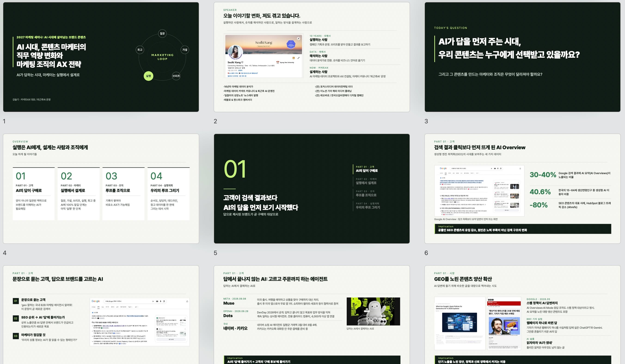Select the 'GEO를 노린 콘텐츠 양산 확산' slide thumbnail
The height and width of the screenshot is (364, 625).
523,315
